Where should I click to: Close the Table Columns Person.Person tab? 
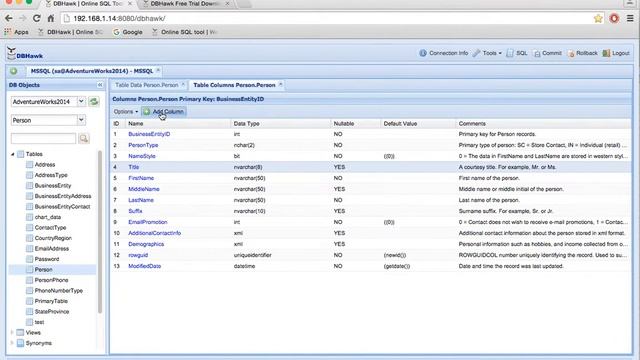tap(280, 85)
